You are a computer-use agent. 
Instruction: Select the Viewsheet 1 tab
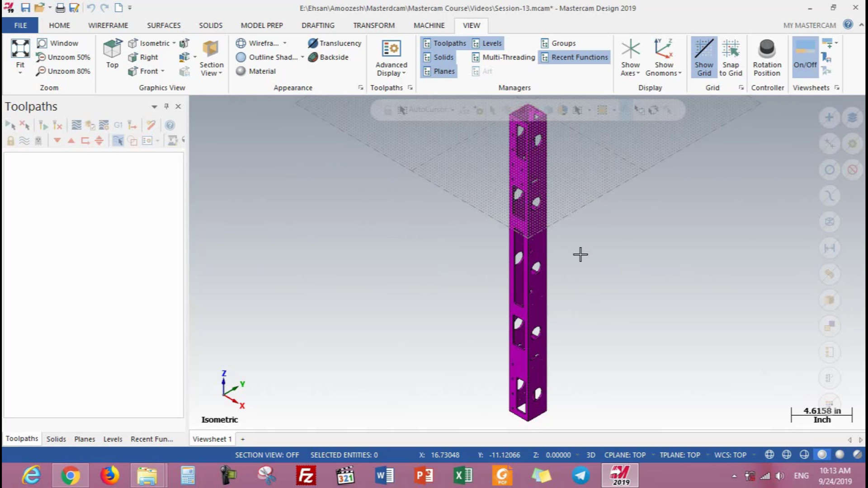pos(212,439)
